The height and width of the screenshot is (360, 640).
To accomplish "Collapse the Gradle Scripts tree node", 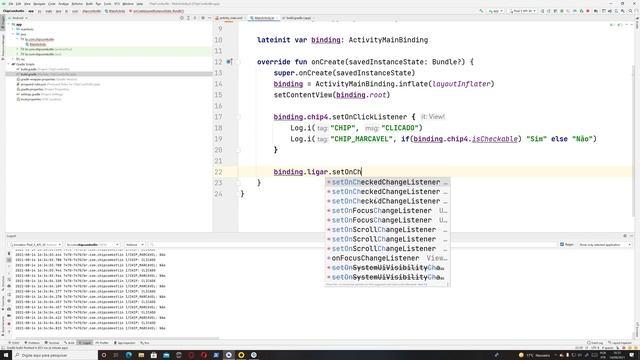I will (9, 64).
